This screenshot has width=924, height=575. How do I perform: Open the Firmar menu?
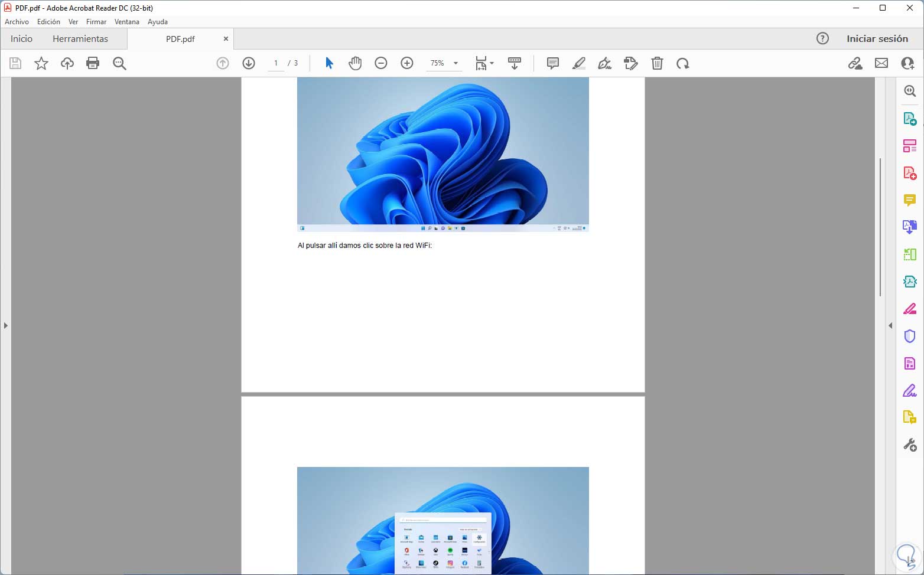tap(96, 22)
